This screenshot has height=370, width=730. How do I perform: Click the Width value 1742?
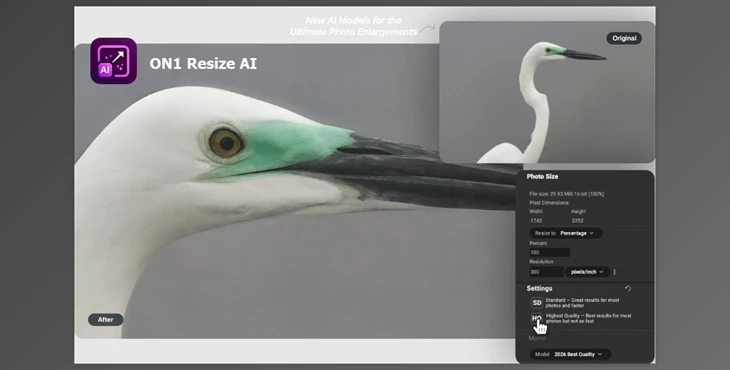(536, 221)
